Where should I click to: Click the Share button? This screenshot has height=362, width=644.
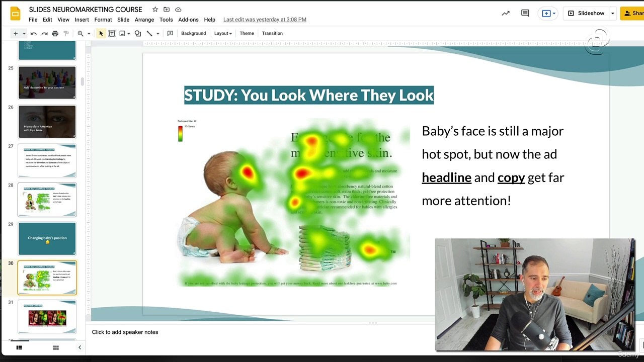click(633, 14)
